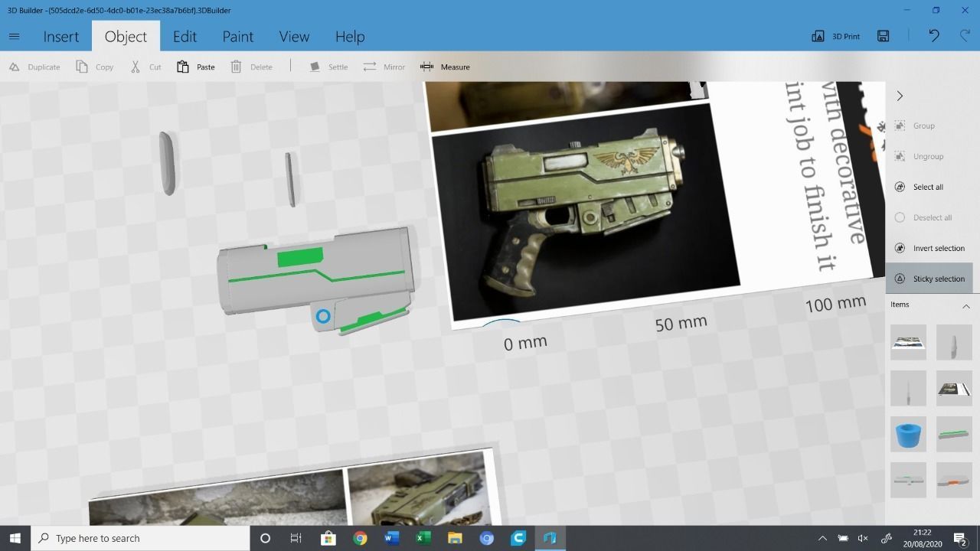Image resolution: width=980 pixels, height=551 pixels.
Task: Click the Copy tool
Action: click(94, 67)
